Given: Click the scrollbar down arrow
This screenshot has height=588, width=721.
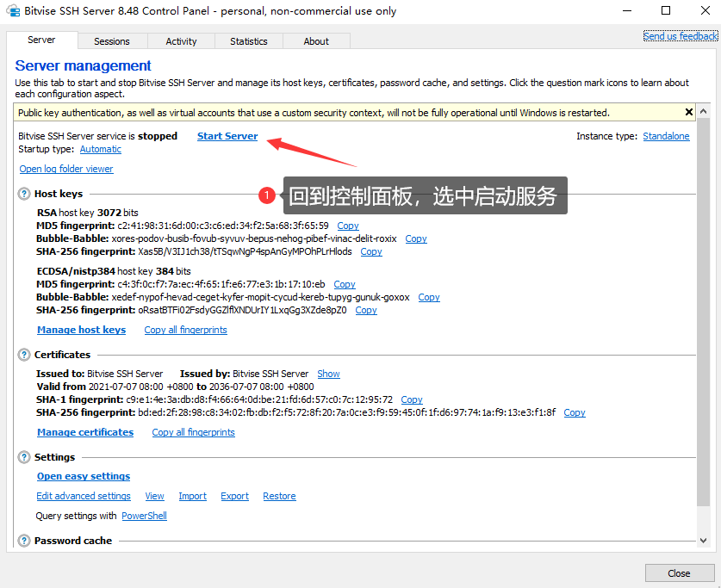Looking at the screenshot, I should 703,541.
